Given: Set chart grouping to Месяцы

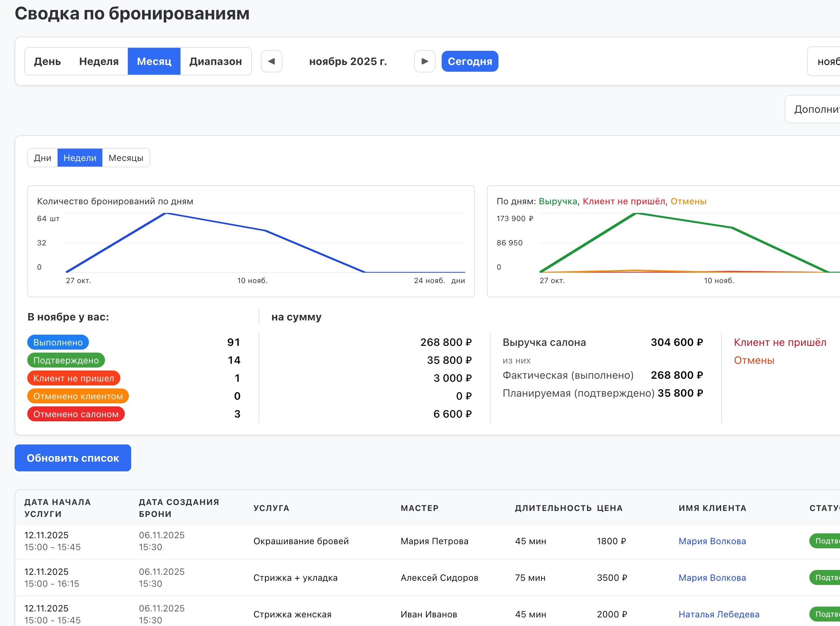Looking at the screenshot, I should pos(126,158).
